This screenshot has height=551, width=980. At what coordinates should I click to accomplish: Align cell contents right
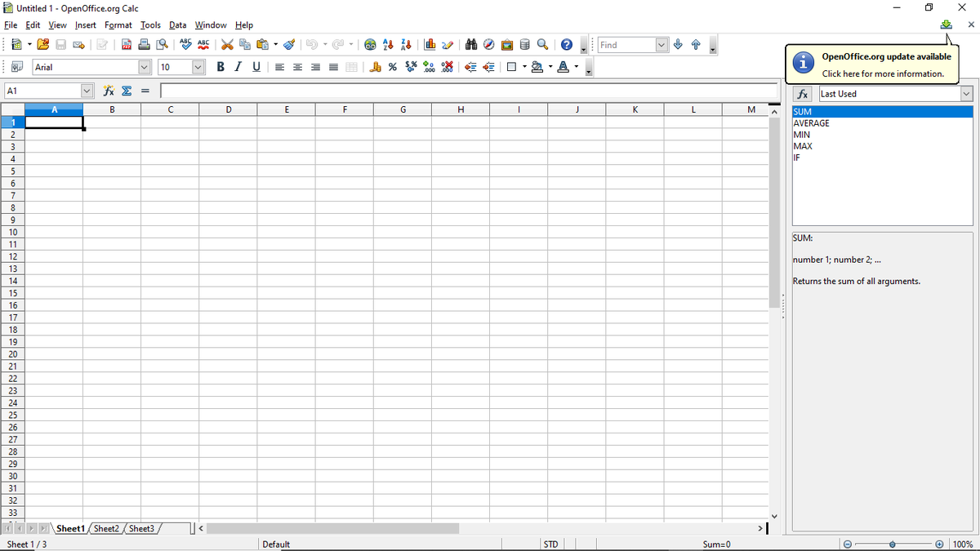click(315, 67)
